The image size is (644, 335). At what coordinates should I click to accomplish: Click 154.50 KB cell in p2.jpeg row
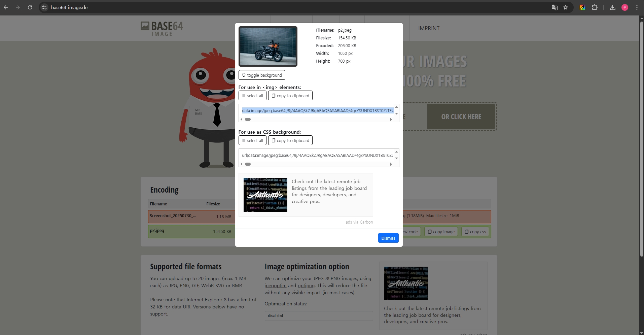point(222,232)
